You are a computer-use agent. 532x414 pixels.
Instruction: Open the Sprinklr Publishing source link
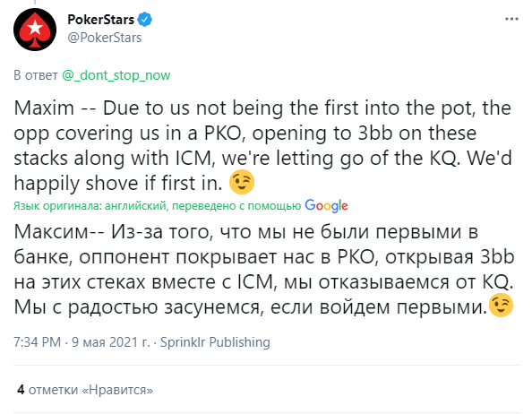[x=215, y=342]
